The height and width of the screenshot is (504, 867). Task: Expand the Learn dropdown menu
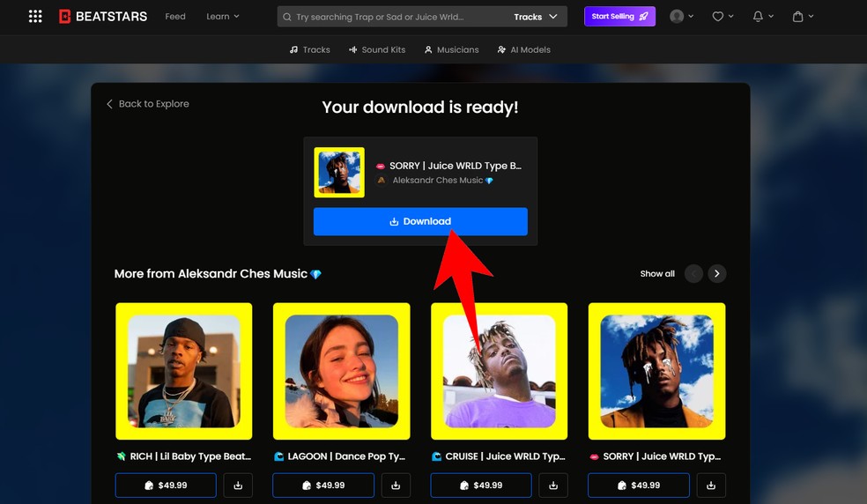(223, 17)
